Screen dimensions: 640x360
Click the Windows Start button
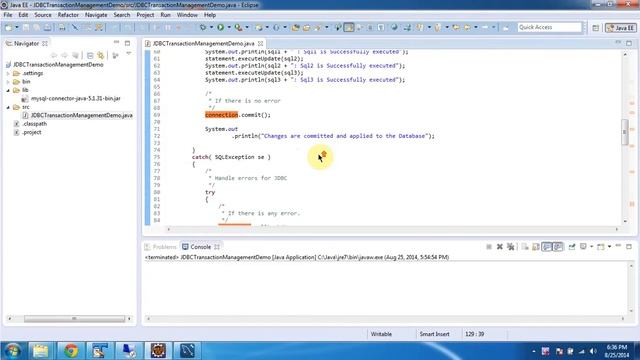[x=13, y=351]
